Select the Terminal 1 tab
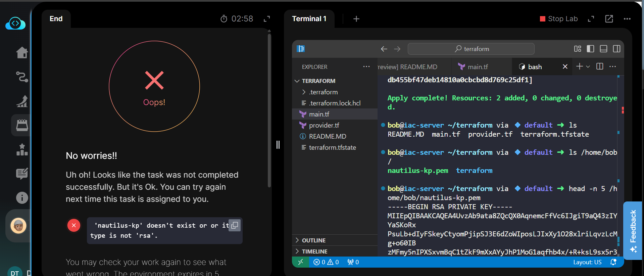The height and width of the screenshot is (276, 644). click(x=309, y=19)
